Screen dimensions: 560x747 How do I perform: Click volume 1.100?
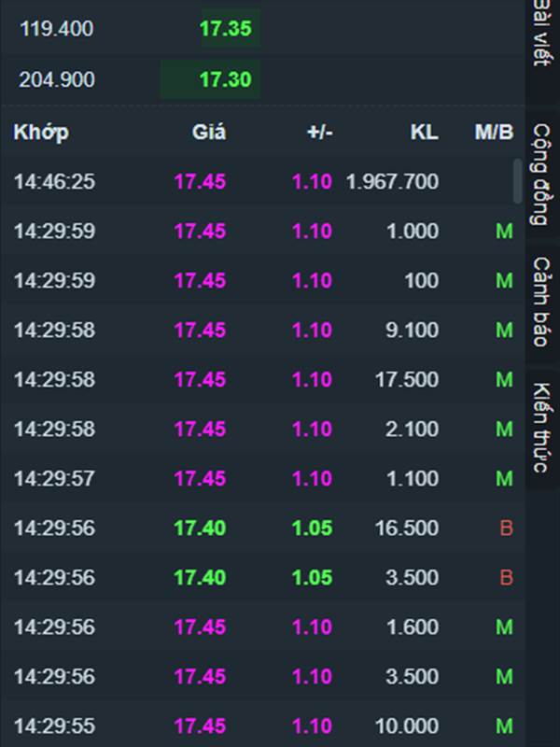pos(413,478)
